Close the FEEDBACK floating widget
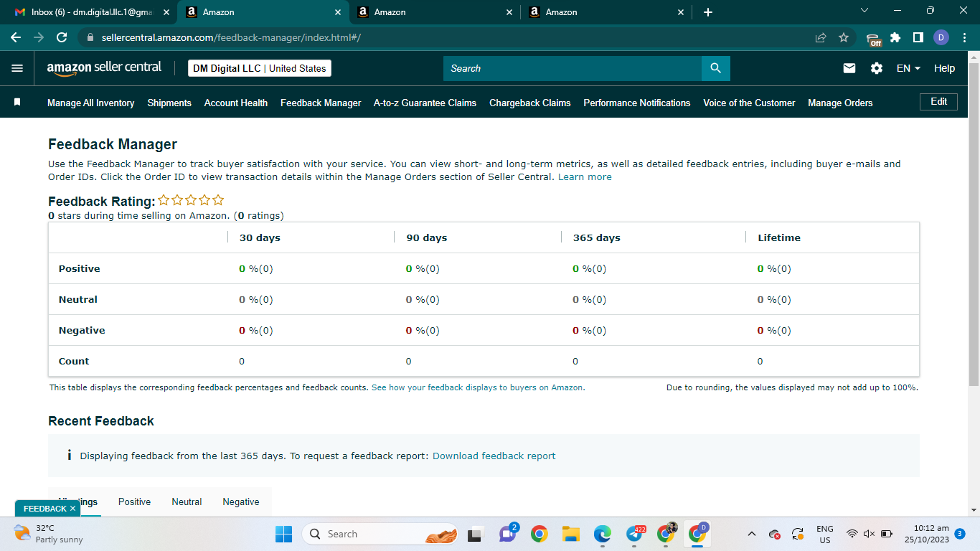 [x=72, y=509]
